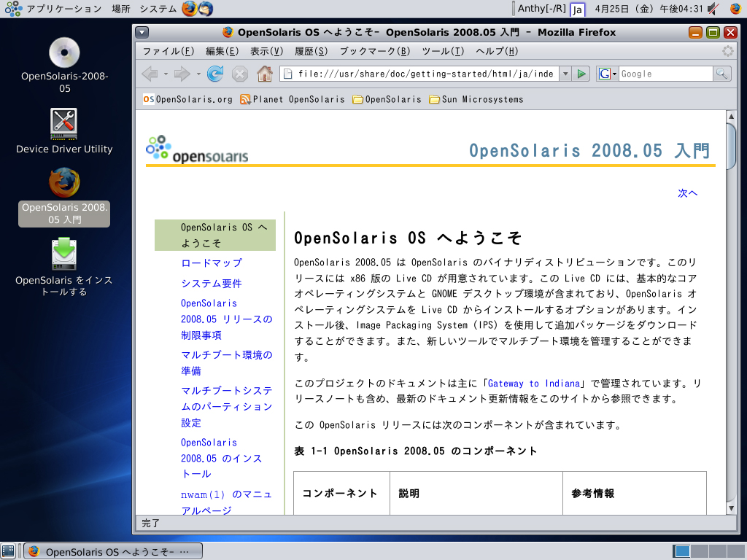Click the Firefox tray icon at top right
747x560 pixels.
click(x=735, y=9)
